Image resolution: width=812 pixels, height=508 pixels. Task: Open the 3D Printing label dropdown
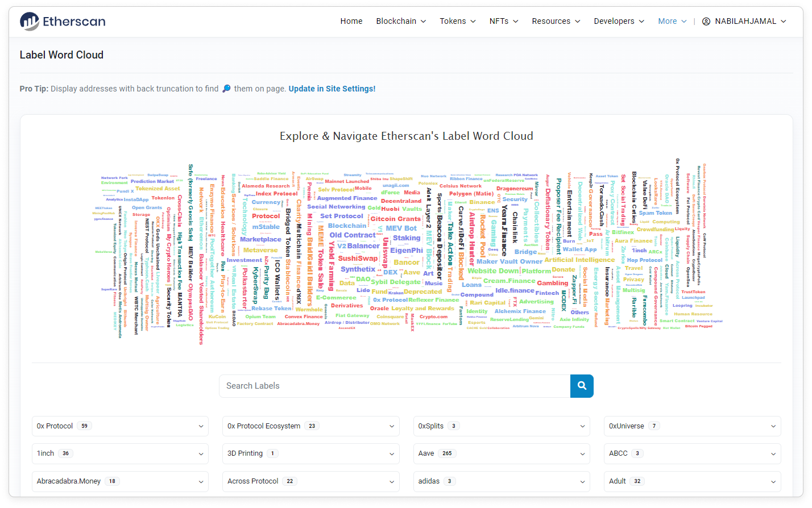pyautogui.click(x=310, y=453)
